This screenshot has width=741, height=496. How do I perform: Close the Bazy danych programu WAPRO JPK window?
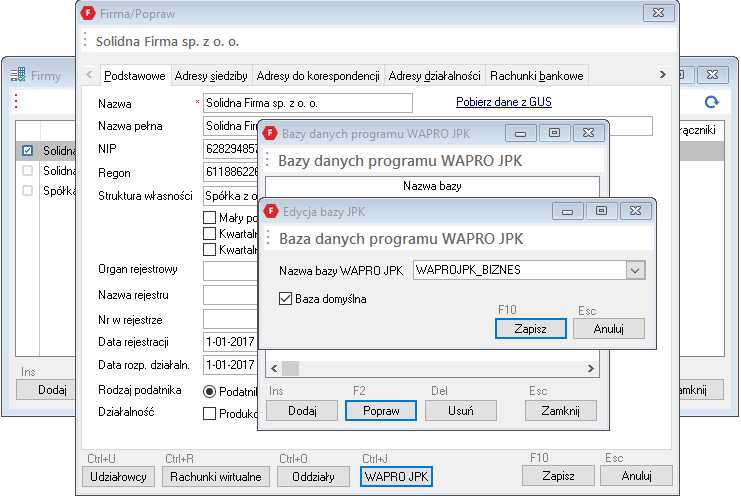(x=588, y=133)
